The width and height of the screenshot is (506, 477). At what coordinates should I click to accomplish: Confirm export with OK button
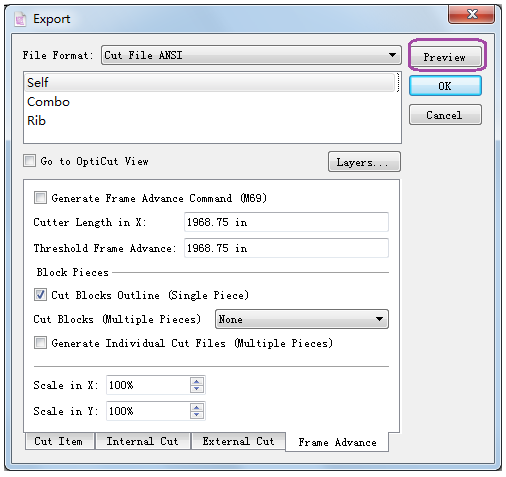pos(445,86)
